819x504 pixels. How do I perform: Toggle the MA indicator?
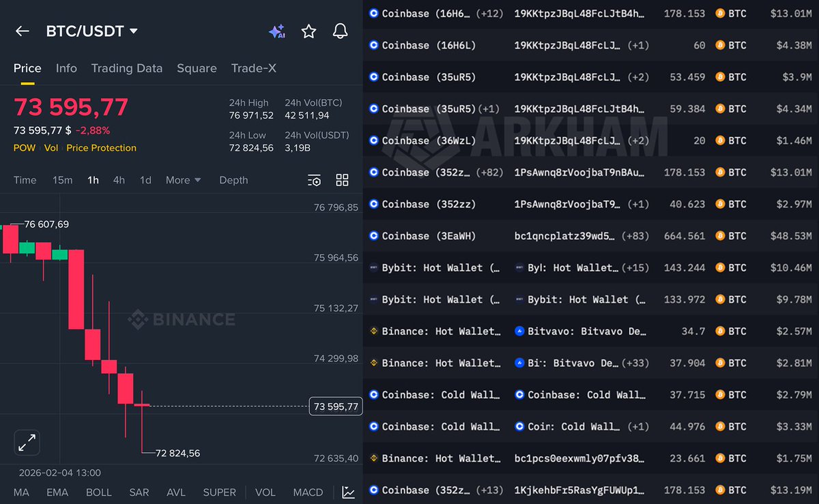tap(21, 492)
